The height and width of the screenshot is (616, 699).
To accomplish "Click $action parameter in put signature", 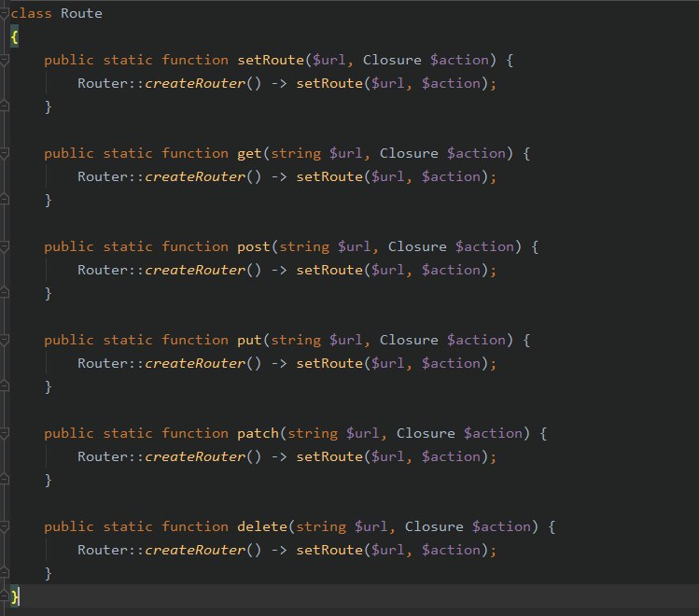I will 477,341.
